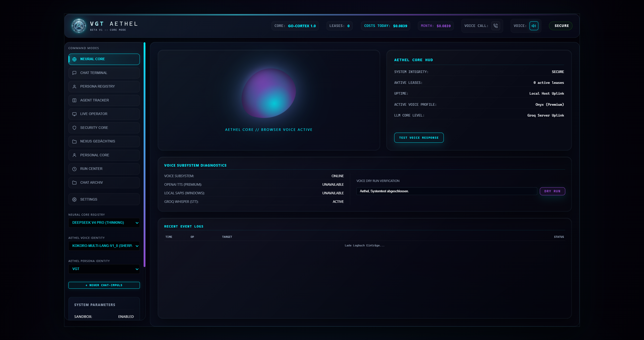Select the Agent Tracker list icon
This screenshot has width=644, height=340.
click(x=74, y=100)
